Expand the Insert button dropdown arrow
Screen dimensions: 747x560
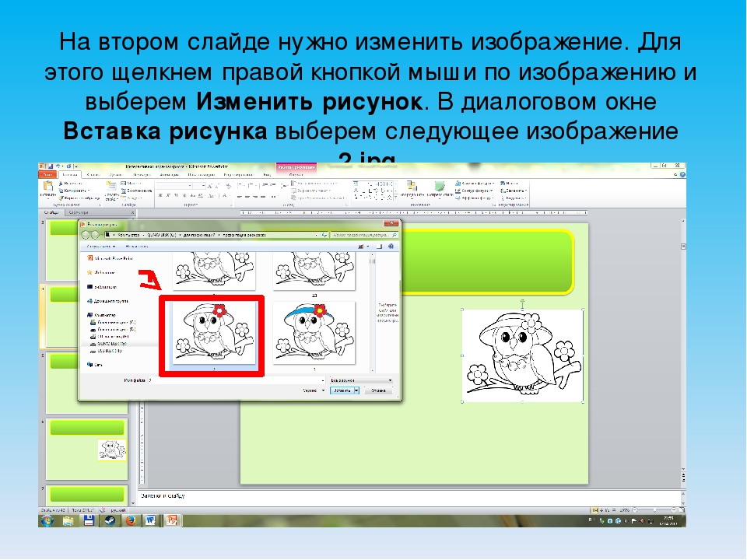tap(356, 390)
